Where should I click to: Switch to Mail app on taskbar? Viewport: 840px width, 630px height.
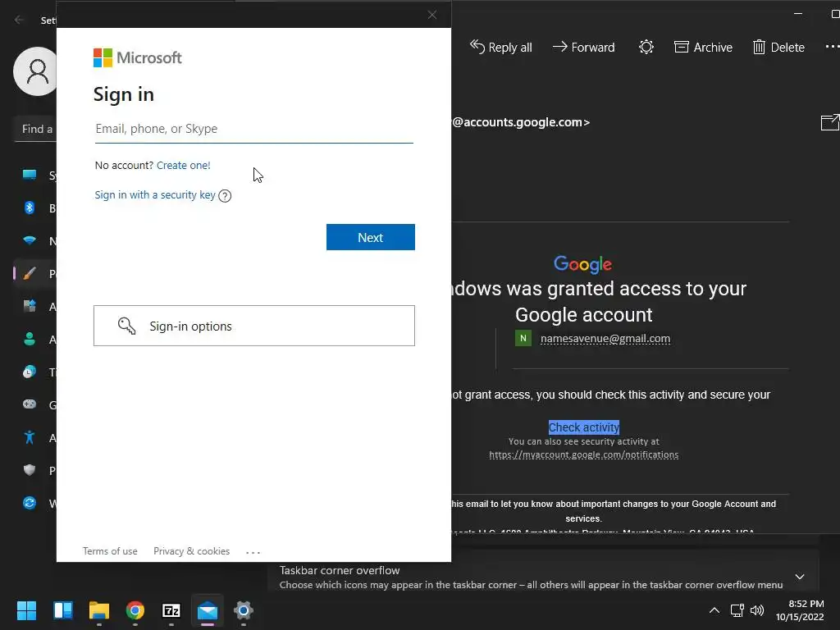click(208, 610)
